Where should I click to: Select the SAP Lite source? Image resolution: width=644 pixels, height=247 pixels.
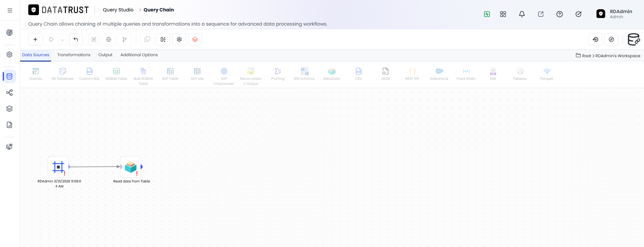197,74
